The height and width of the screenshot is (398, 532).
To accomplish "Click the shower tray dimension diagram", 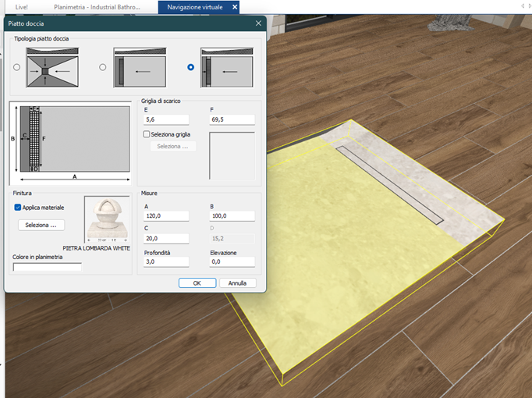I will pyautogui.click(x=70, y=143).
